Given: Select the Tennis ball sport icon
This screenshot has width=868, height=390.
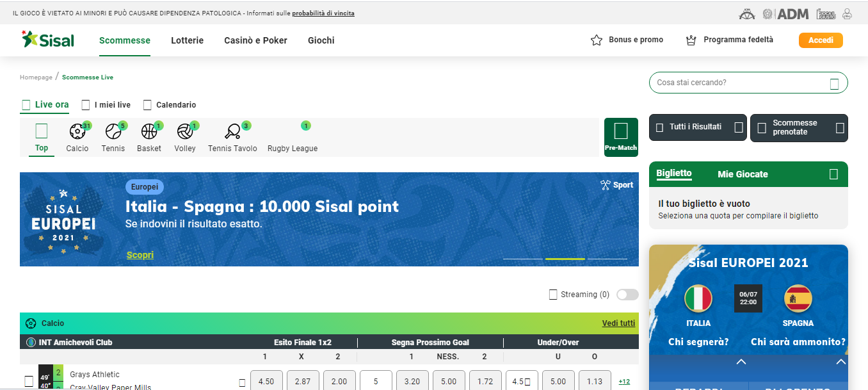Looking at the screenshot, I should (113, 132).
